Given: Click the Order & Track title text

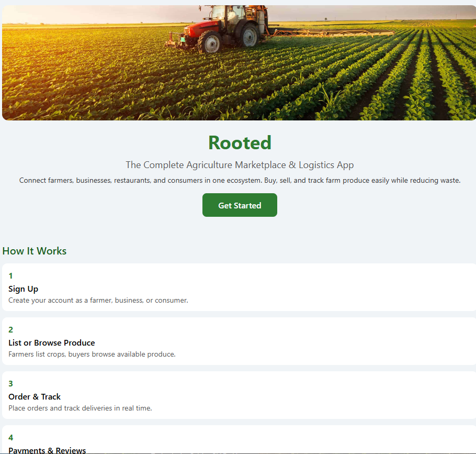Looking at the screenshot, I should point(35,396).
